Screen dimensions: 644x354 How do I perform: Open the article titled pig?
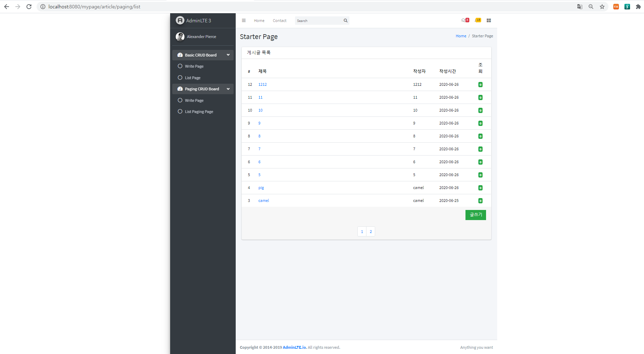[x=261, y=188]
